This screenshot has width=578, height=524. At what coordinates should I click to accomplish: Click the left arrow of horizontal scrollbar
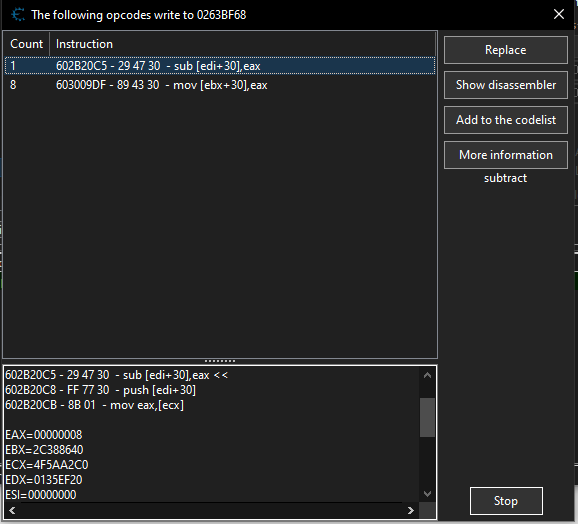12,510
